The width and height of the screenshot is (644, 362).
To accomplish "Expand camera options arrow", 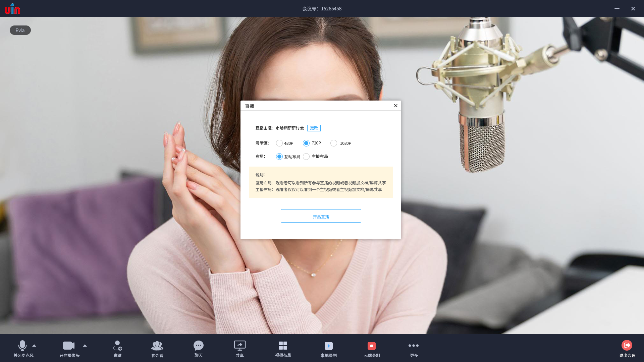I will (x=85, y=346).
